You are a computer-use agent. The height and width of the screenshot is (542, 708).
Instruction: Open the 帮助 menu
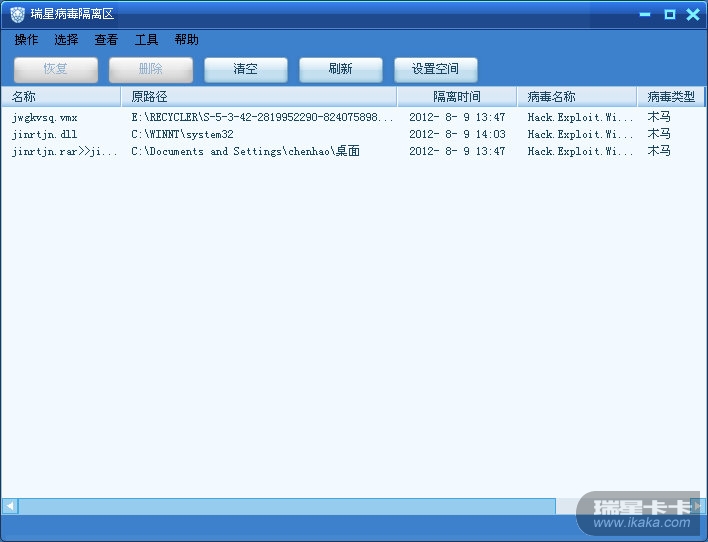(186, 40)
